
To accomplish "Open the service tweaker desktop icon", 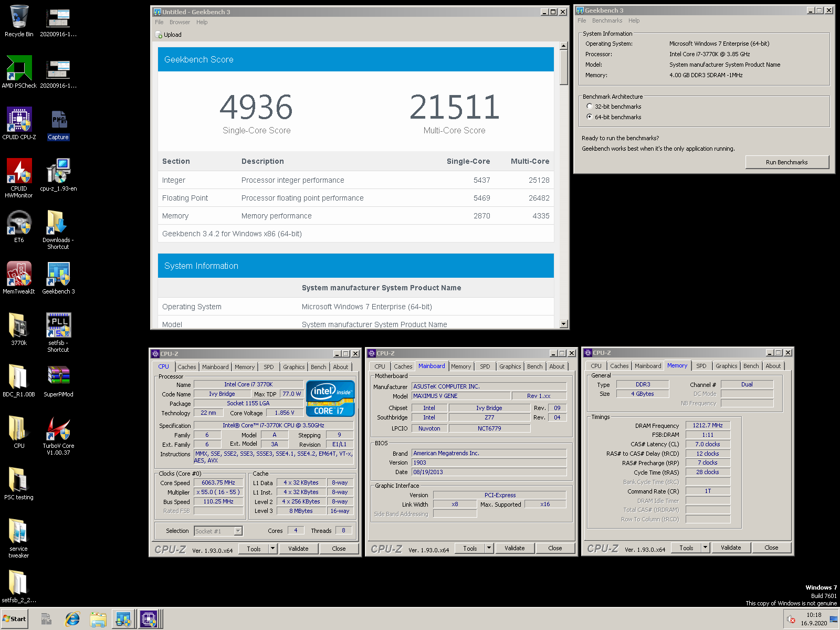I will tap(19, 538).
